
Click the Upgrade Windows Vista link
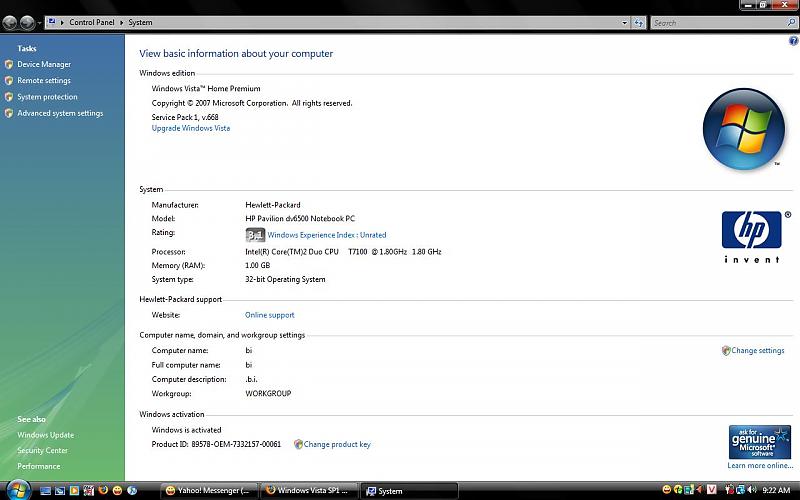pyautogui.click(x=191, y=128)
